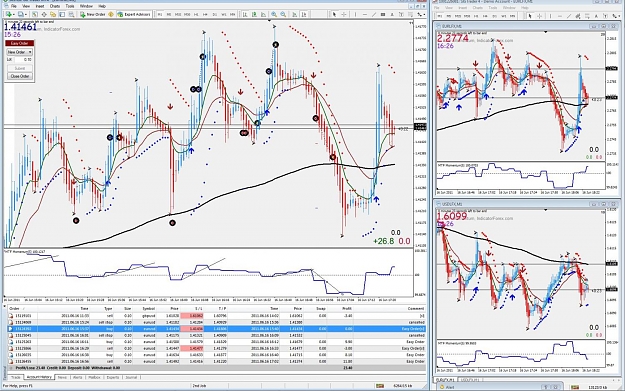Image resolution: width=625 pixels, height=391 pixels.
Task: Toggle Data Window icon in toolbar
Action: tap(44, 14)
